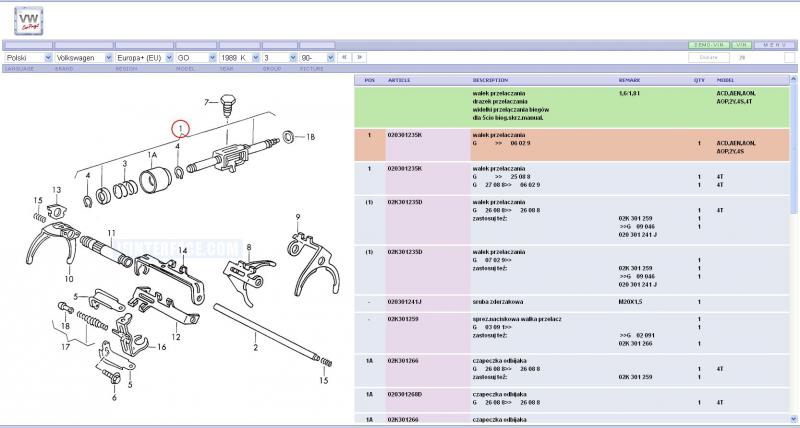
Task: Click the parts list scrollbar thumb
Action: click(x=793, y=149)
